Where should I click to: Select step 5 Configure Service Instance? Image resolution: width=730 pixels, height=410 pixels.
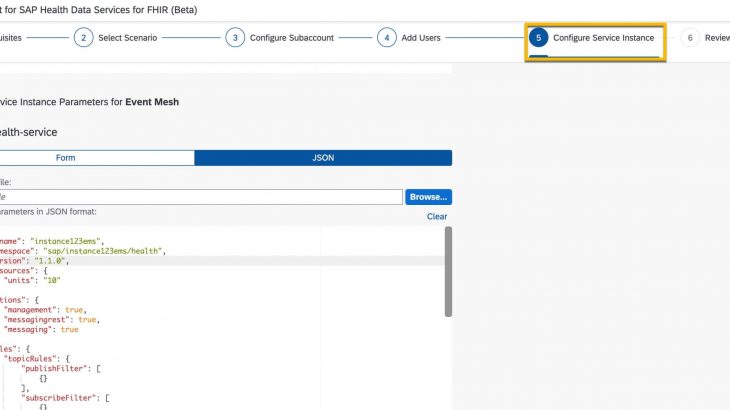tap(592, 38)
